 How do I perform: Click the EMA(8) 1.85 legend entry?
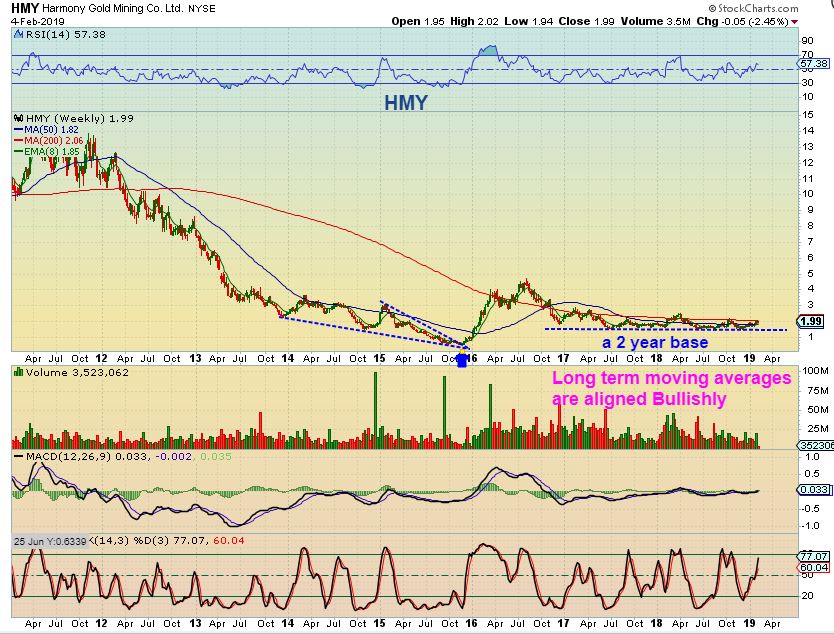pyautogui.click(x=47, y=152)
